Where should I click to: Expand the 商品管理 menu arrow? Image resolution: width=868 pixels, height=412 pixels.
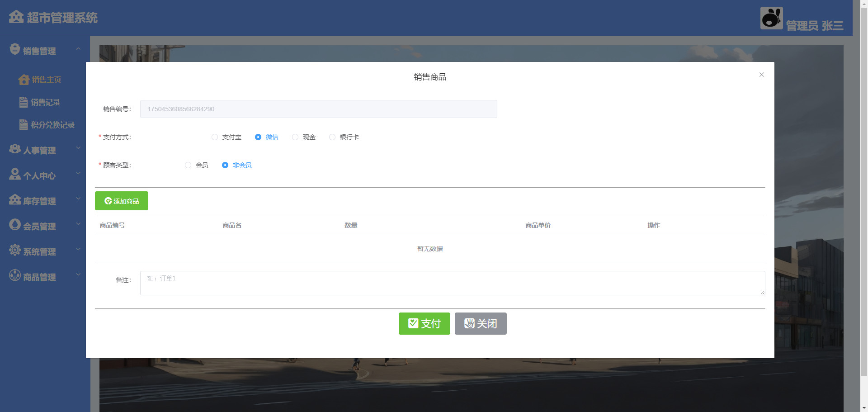point(78,275)
